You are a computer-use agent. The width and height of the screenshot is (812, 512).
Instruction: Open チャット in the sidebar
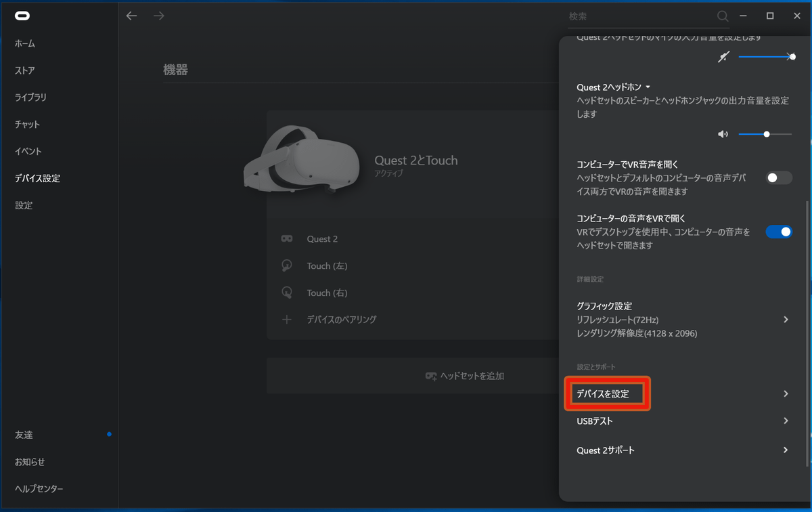[x=28, y=125]
